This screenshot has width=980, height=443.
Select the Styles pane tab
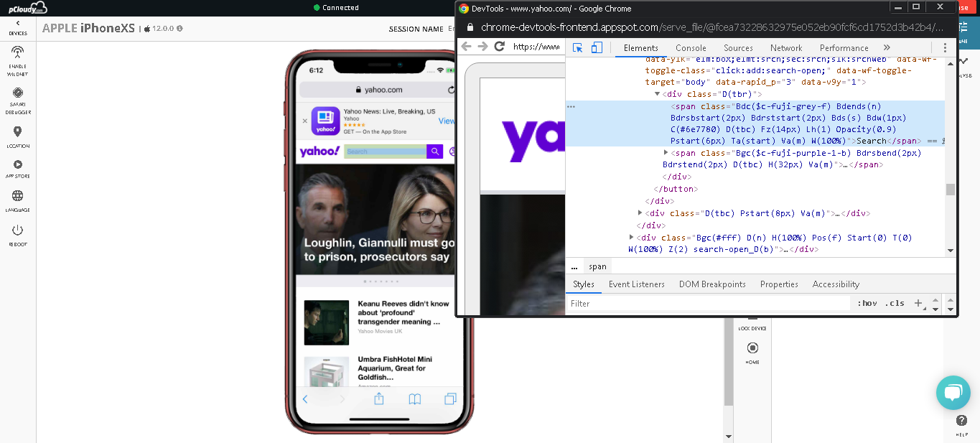pos(584,284)
